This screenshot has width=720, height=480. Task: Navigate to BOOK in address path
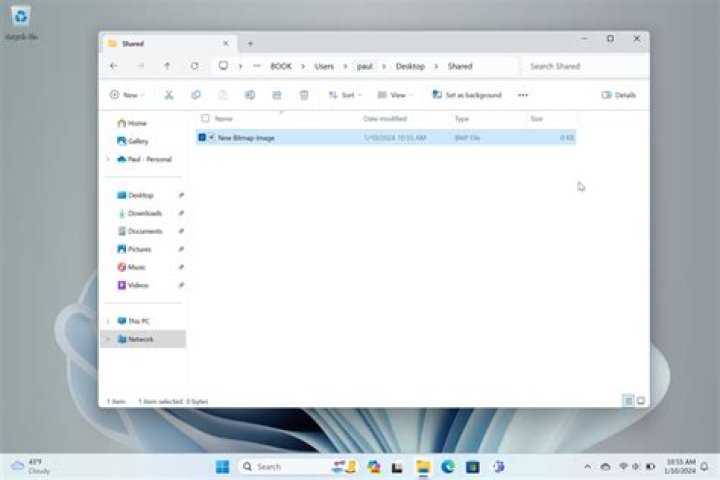(281, 66)
